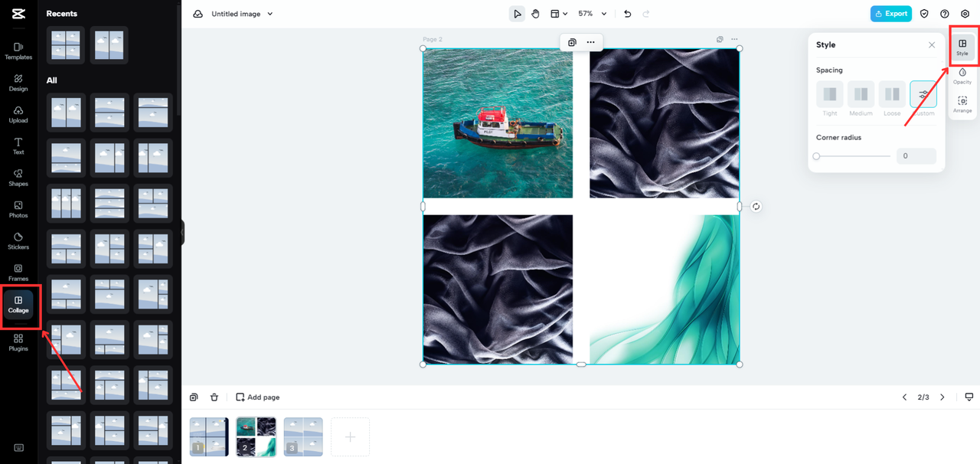Expand the Untitled image title dropdown
Viewport: 980px width, 464px height.
point(270,14)
